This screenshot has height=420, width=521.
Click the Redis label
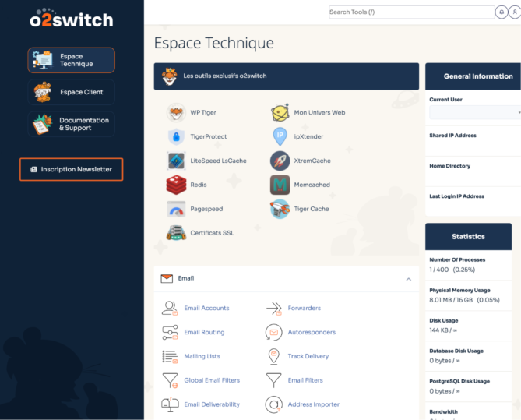click(199, 185)
